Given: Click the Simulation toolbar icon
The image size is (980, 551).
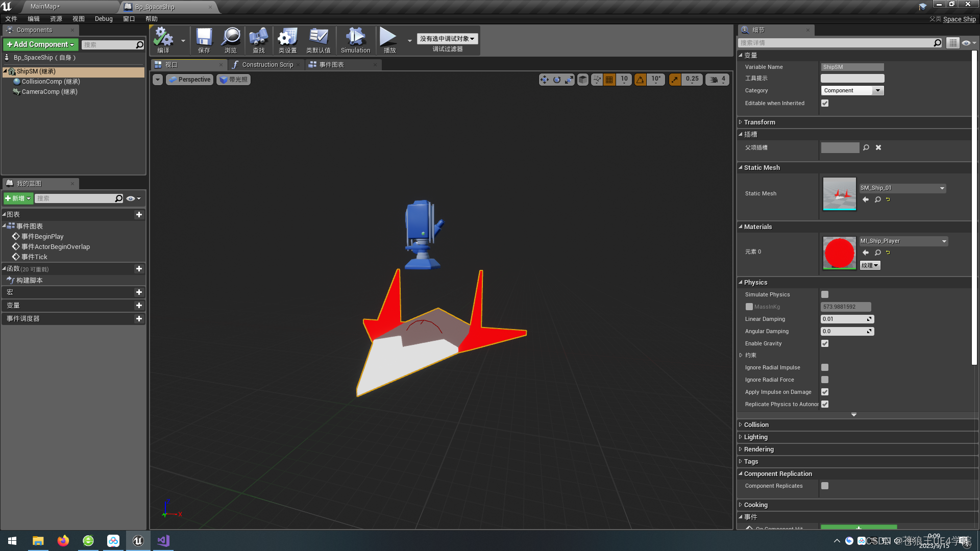Looking at the screenshot, I should pos(355,40).
